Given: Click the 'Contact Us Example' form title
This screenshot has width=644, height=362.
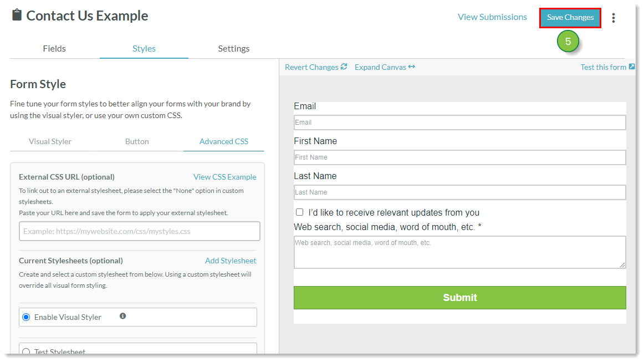Looking at the screenshot, I should click(87, 16).
